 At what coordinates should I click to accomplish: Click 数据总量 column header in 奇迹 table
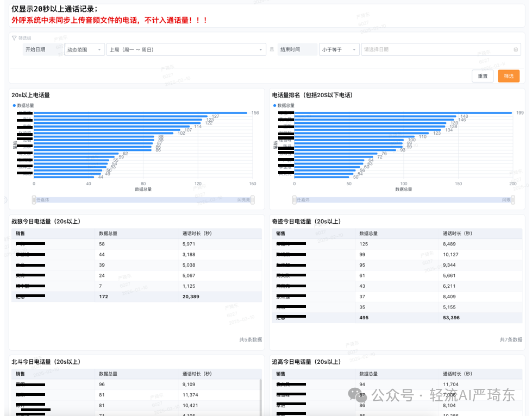[x=368, y=234]
